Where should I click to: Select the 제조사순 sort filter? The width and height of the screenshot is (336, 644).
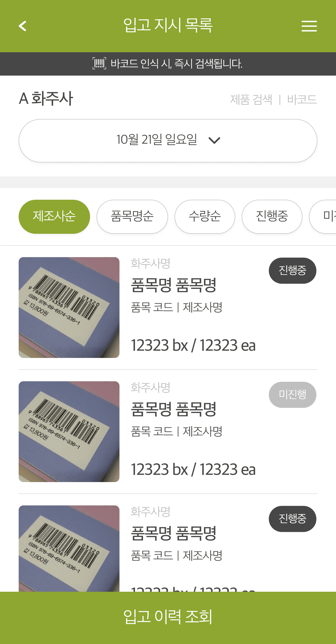[x=54, y=217]
